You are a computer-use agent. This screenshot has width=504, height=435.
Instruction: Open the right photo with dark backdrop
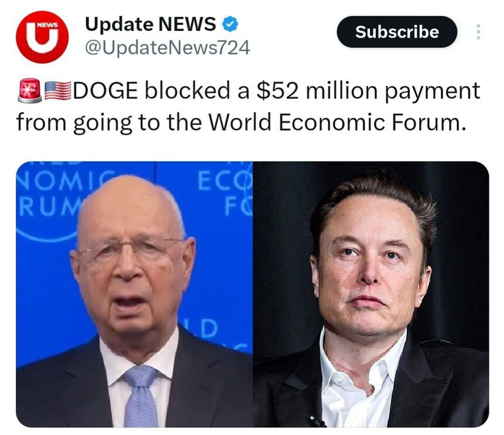(x=371, y=294)
